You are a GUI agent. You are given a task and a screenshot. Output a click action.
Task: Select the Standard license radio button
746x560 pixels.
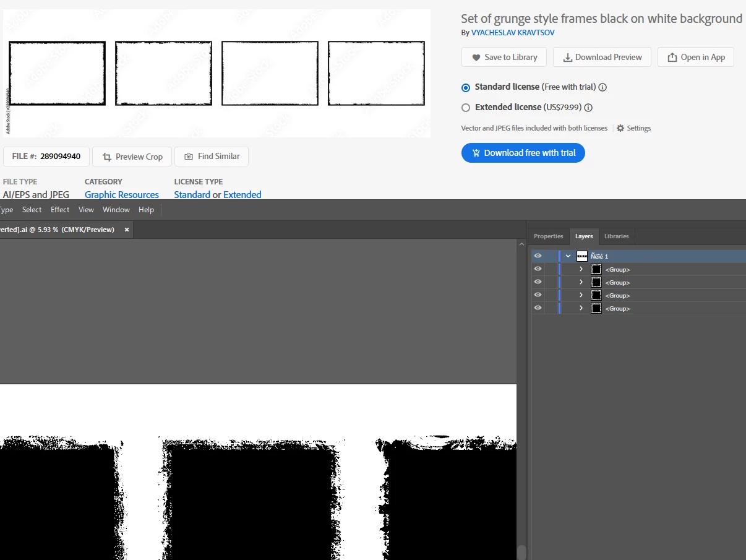click(466, 87)
